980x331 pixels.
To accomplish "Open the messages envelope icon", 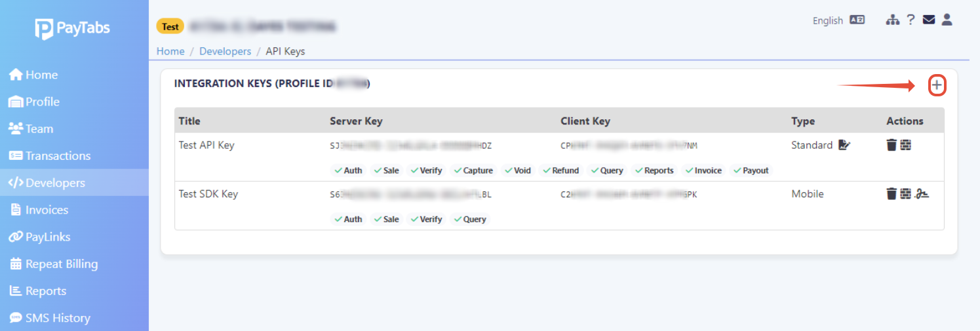I will pyautogui.click(x=928, y=20).
